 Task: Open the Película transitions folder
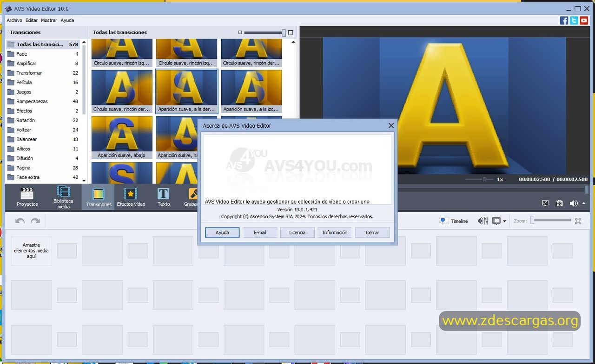[43, 82]
